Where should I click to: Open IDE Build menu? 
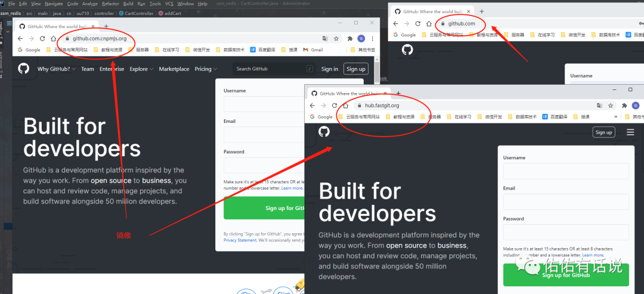pos(128,4)
